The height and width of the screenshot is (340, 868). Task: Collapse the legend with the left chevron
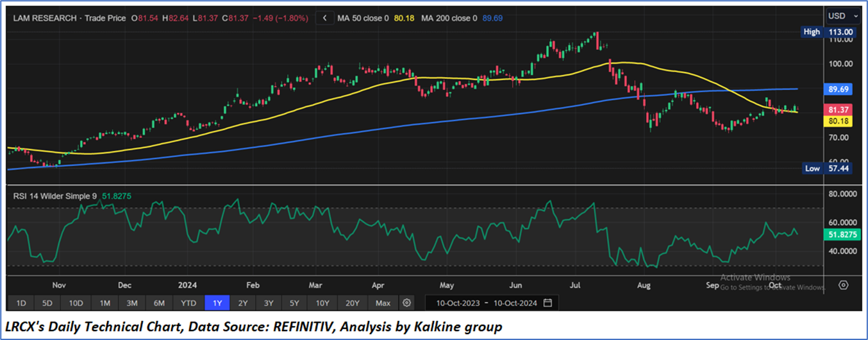325,19
